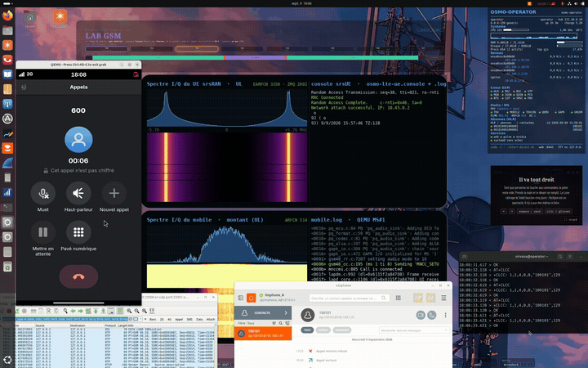Screen dimensions: 588x368
Task: Click the search icon in Linphone filter row
Action: 281,323
